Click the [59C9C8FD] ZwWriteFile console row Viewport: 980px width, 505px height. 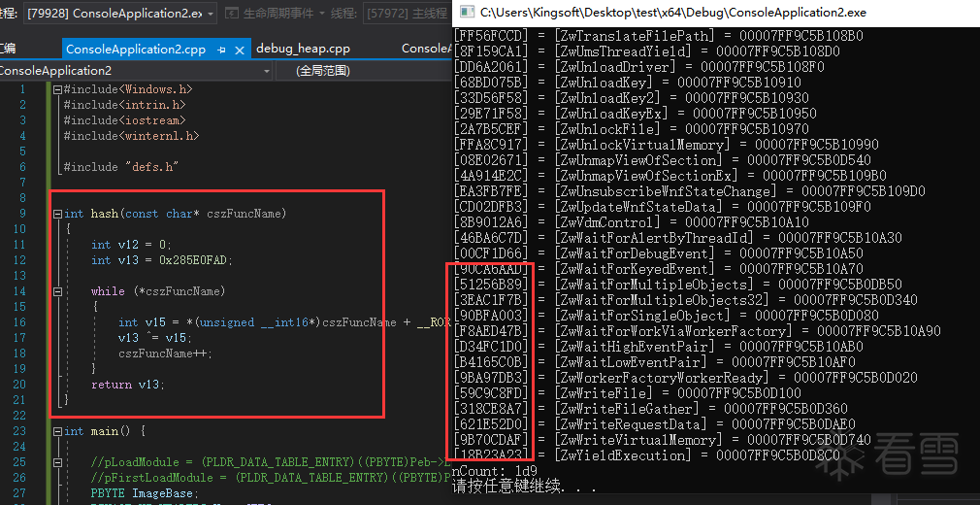(x=628, y=393)
